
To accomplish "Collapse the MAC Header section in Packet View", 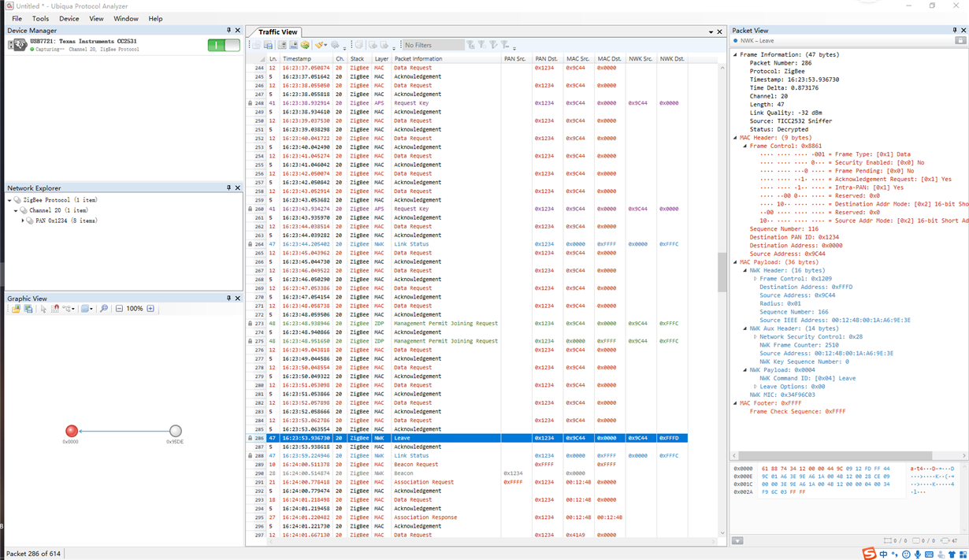I will (x=736, y=138).
